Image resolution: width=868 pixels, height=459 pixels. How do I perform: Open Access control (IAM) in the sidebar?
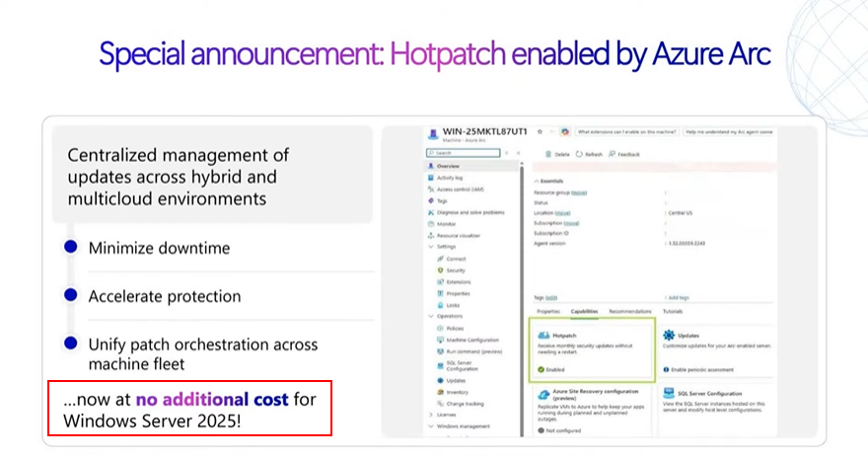pos(460,190)
